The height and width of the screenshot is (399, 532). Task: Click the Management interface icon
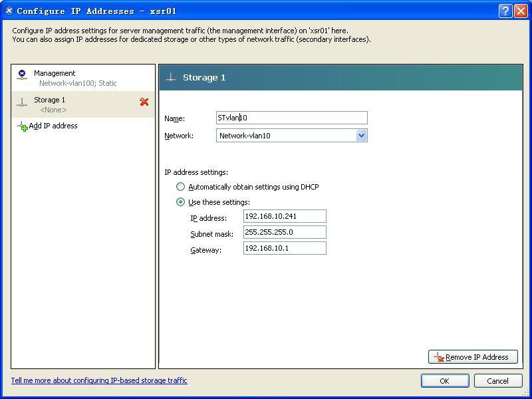22,74
